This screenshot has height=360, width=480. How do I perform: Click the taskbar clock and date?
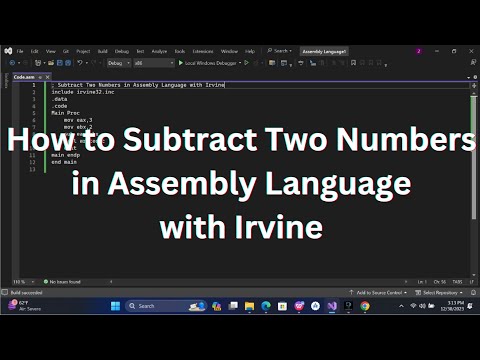point(452,306)
